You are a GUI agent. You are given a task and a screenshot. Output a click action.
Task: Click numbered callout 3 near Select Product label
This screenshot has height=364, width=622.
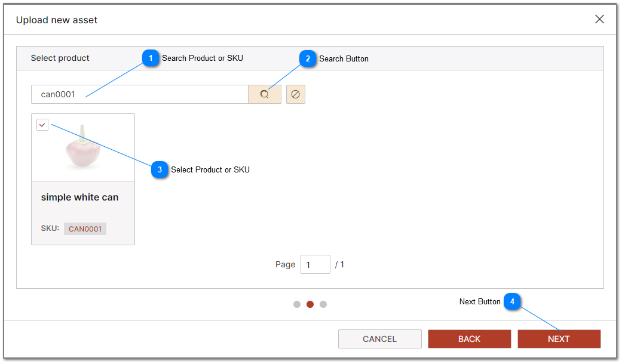(x=160, y=170)
